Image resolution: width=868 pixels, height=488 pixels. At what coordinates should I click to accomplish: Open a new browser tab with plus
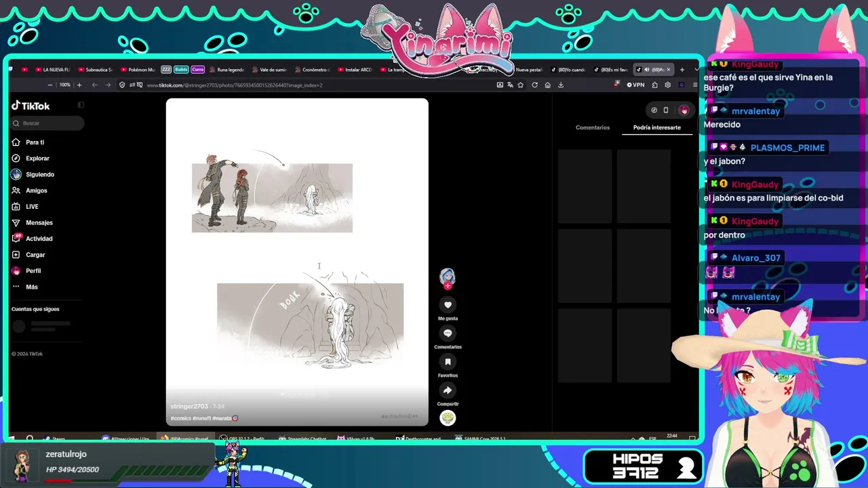[682, 69]
